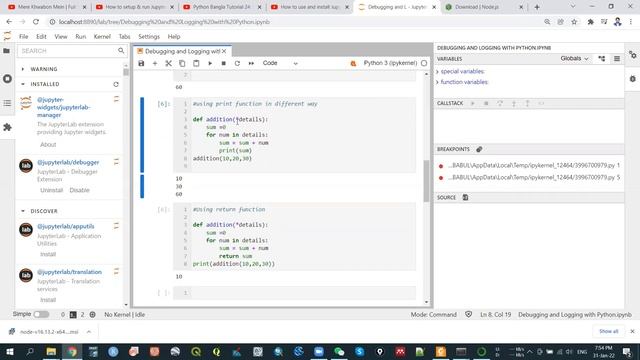Click the Chrome icon in the taskbar
640x360 pixels.
(x=72, y=351)
